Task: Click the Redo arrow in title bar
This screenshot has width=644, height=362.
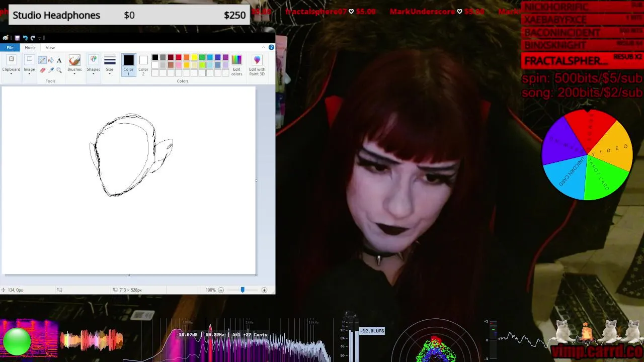Action: [33, 38]
